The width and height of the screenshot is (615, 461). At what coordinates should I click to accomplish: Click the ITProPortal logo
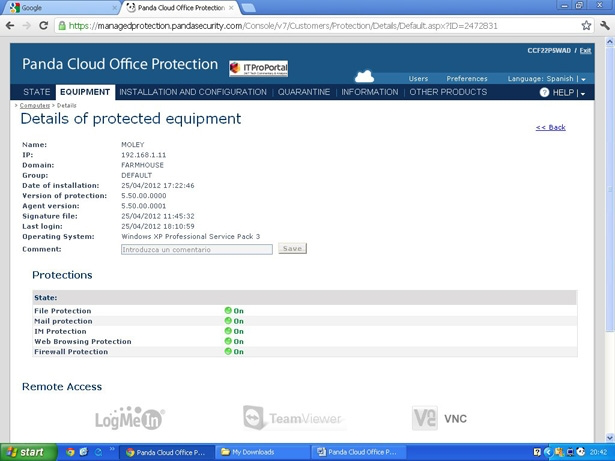pyautogui.click(x=258, y=69)
